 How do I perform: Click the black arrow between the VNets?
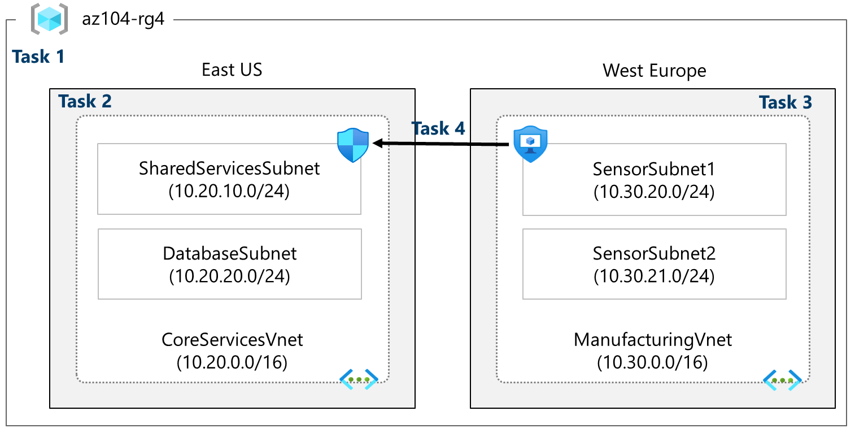[x=440, y=144]
